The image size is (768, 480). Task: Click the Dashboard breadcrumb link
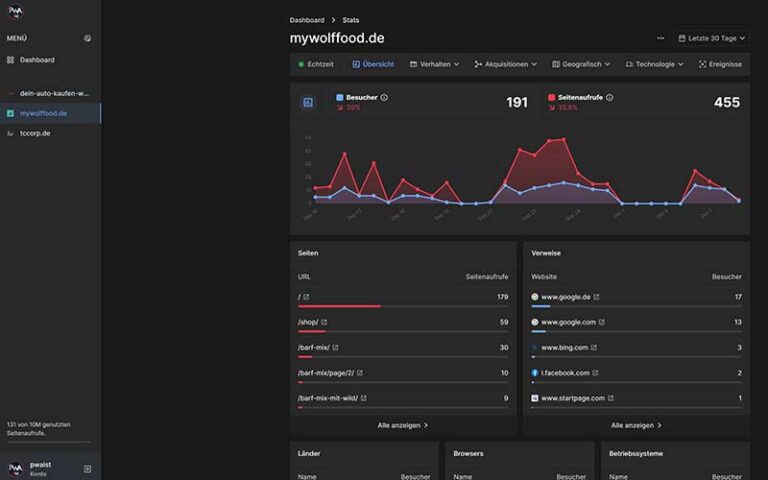307,20
